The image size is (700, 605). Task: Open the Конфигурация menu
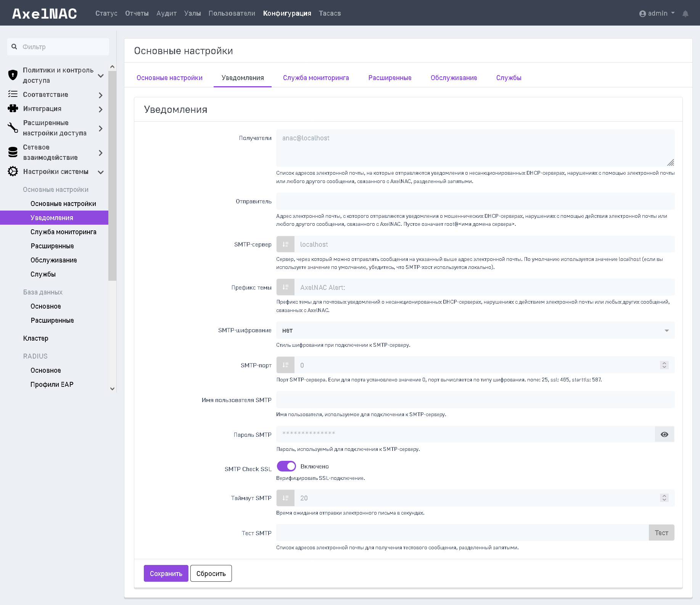(x=287, y=13)
